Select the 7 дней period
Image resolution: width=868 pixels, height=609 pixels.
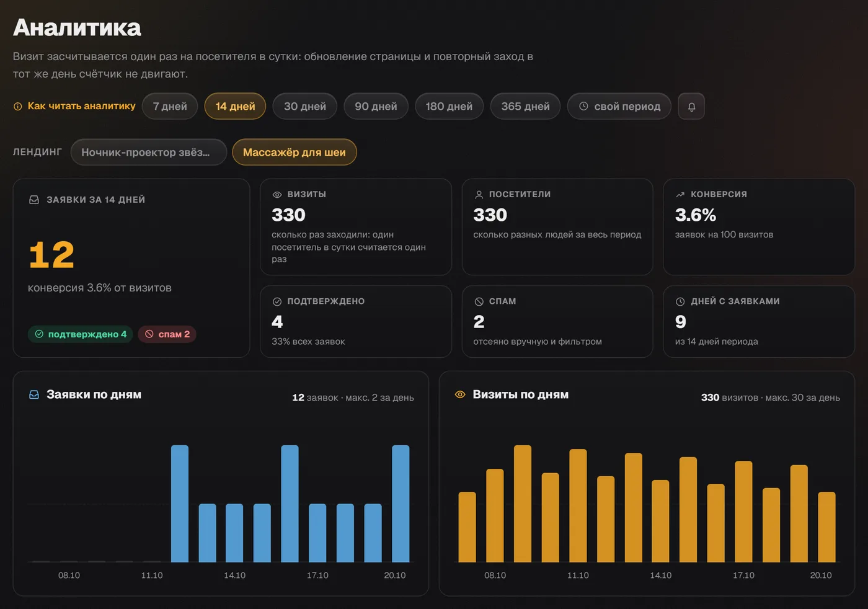click(170, 107)
